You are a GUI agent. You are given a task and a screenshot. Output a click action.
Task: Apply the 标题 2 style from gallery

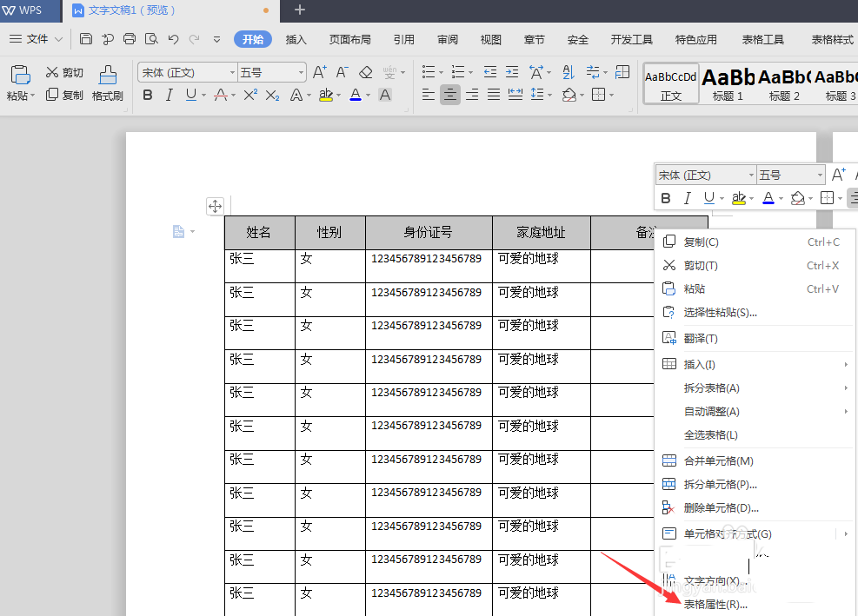point(784,83)
